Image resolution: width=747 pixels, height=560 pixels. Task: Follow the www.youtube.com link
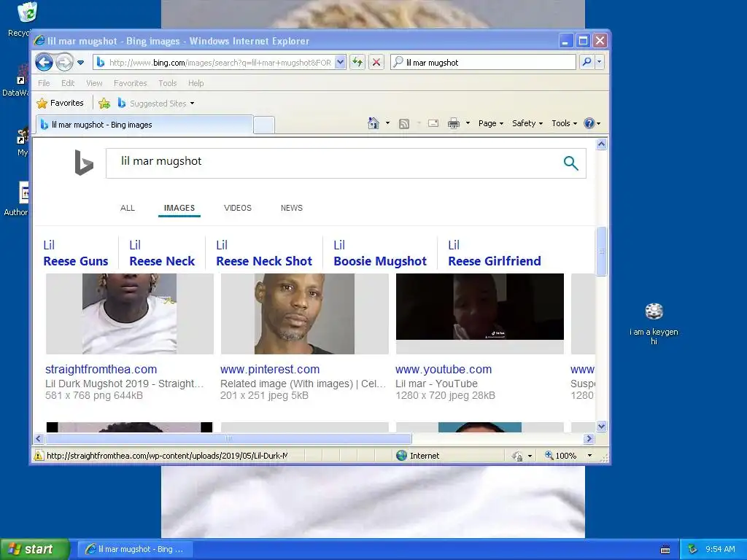[444, 369]
